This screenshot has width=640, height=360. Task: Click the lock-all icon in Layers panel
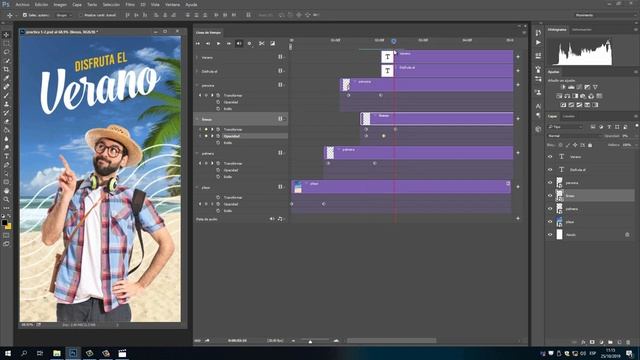pyautogui.click(x=590, y=145)
